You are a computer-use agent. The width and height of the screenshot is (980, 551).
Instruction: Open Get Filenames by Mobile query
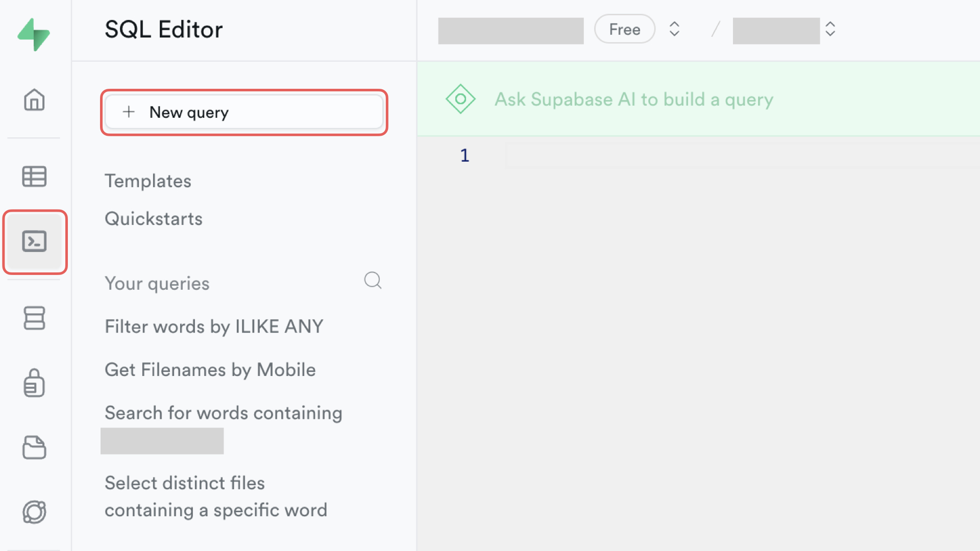[210, 370]
